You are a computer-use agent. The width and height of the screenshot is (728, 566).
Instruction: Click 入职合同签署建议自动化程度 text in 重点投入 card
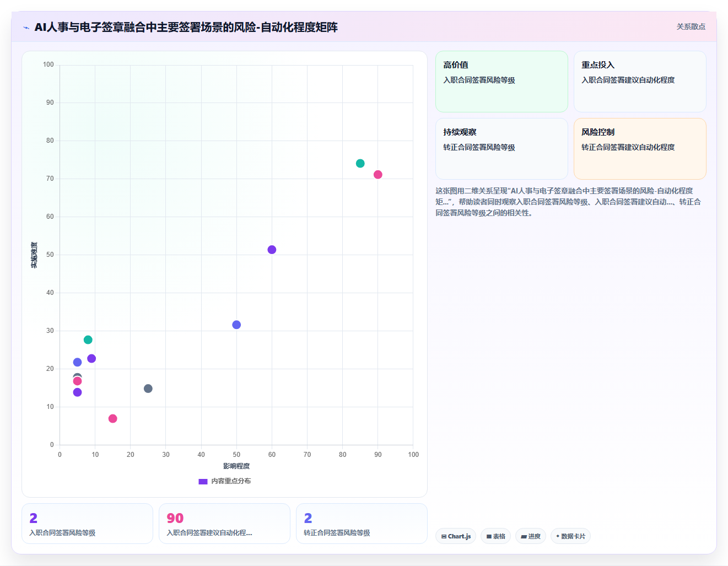[628, 80]
